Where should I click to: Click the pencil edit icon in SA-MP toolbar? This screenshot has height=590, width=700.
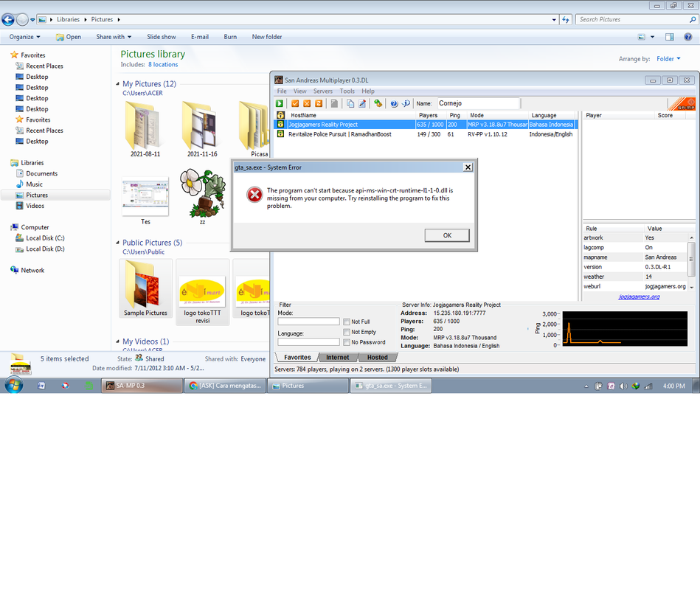(x=362, y=103)
